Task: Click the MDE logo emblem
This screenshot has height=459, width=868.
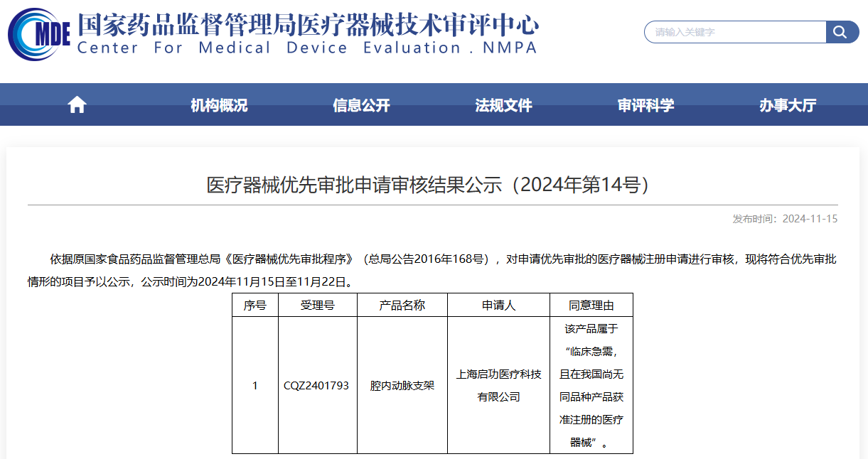Action: [38, 33]
